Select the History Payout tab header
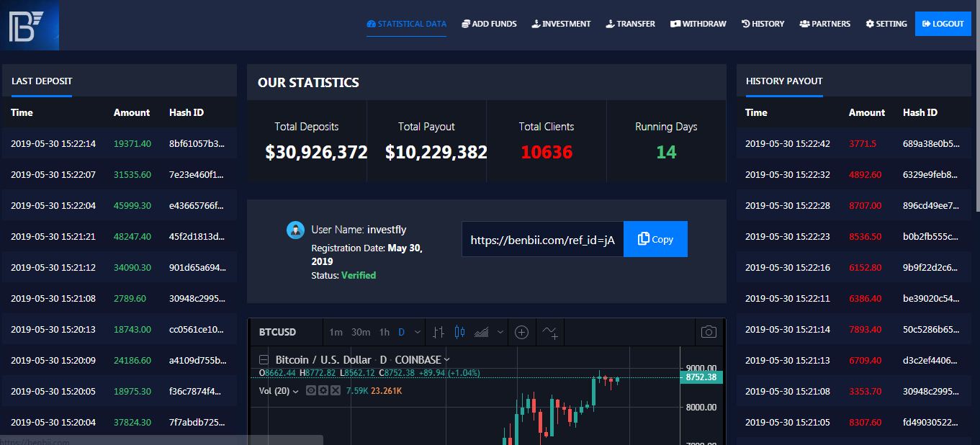This screenshot has height=445, width=980. coord(783,81)
